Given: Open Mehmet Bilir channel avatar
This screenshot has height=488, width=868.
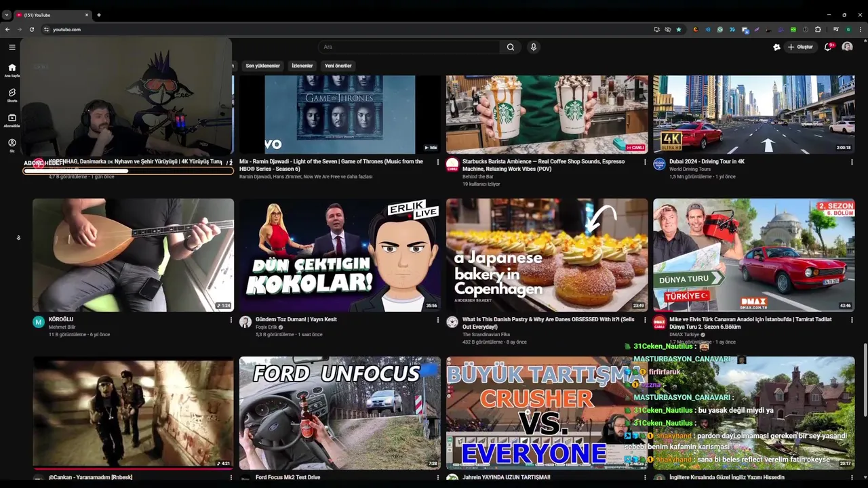Looking at the screenshot, I should click(39, 322).
